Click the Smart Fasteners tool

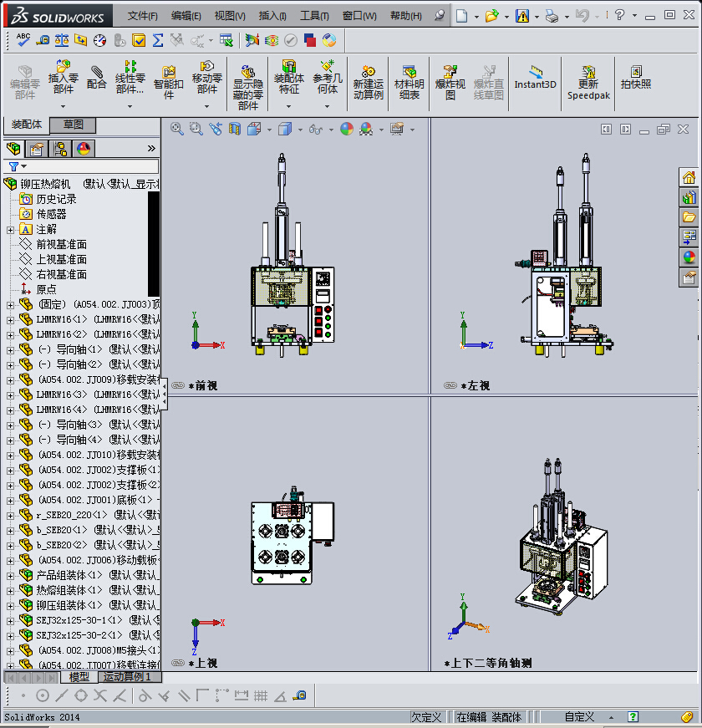169,83
